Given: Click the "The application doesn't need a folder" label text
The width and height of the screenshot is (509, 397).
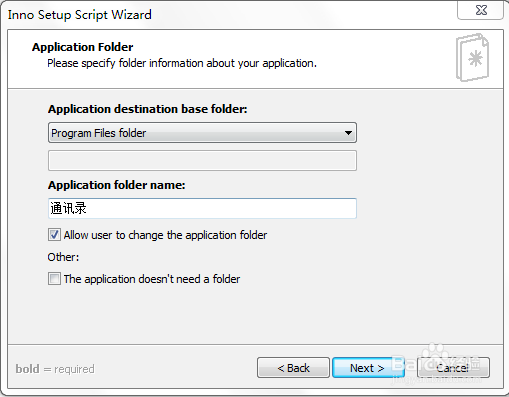Looking at the screenshot, I should [x=152, y=279].
